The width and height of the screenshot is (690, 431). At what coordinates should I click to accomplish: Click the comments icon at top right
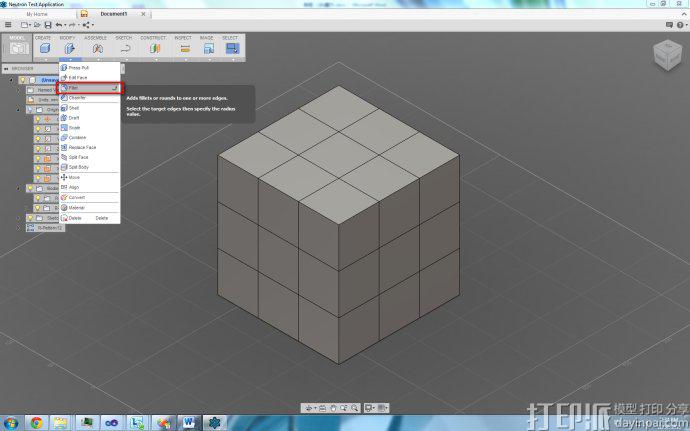click(669, 25)
